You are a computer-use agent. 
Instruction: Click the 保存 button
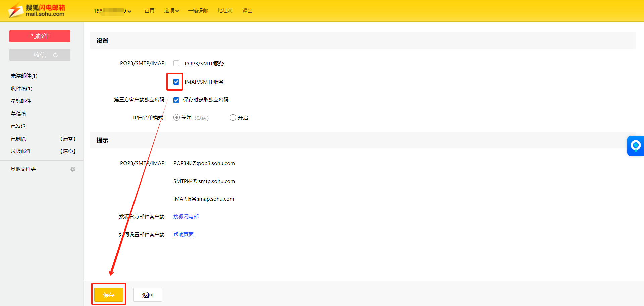(109, 295)
